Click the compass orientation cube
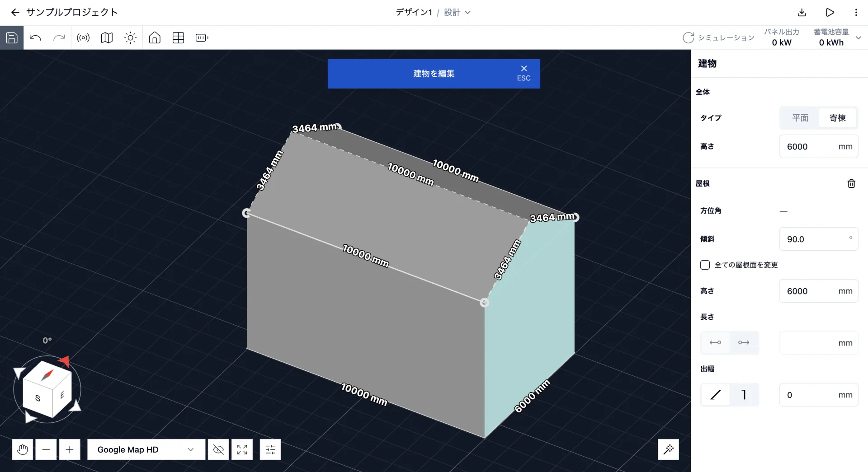The height and width of the screenshot is (472, 868). (x=47, y=389)
